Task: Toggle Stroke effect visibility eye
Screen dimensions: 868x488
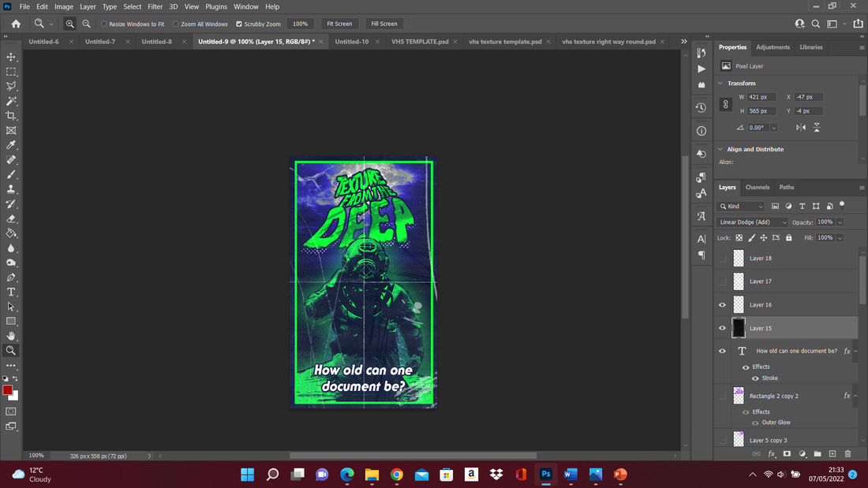Action: (755, 378)
